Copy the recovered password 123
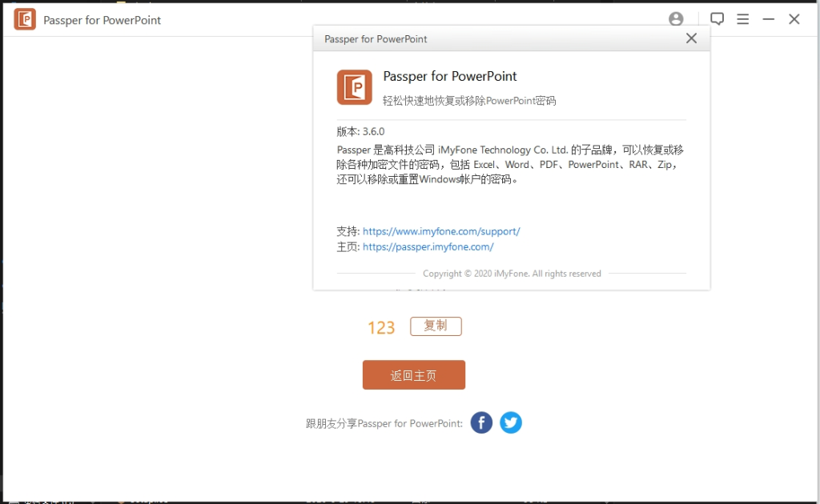Image resolution: width=820 pixels, height=504 pixels. pos(436,326)
